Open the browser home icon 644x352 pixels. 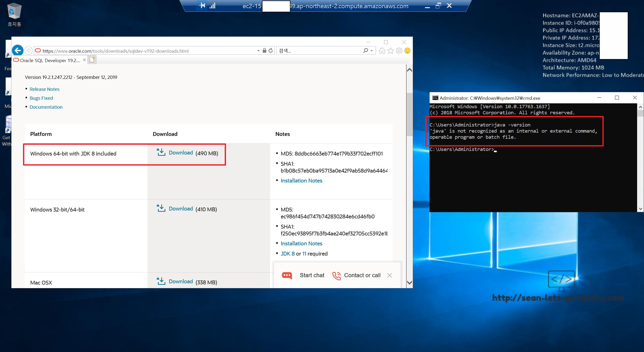[x=382, y=51]
